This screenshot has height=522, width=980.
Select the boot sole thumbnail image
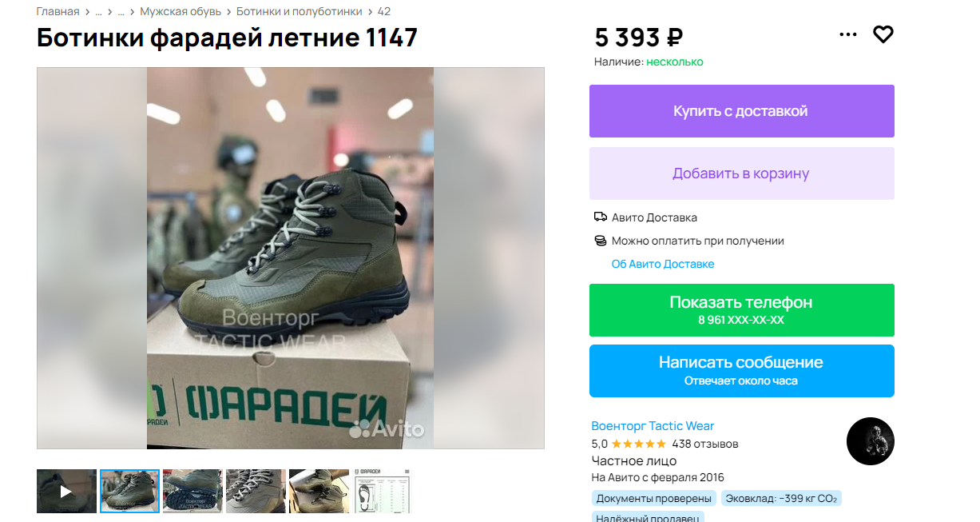192,491
